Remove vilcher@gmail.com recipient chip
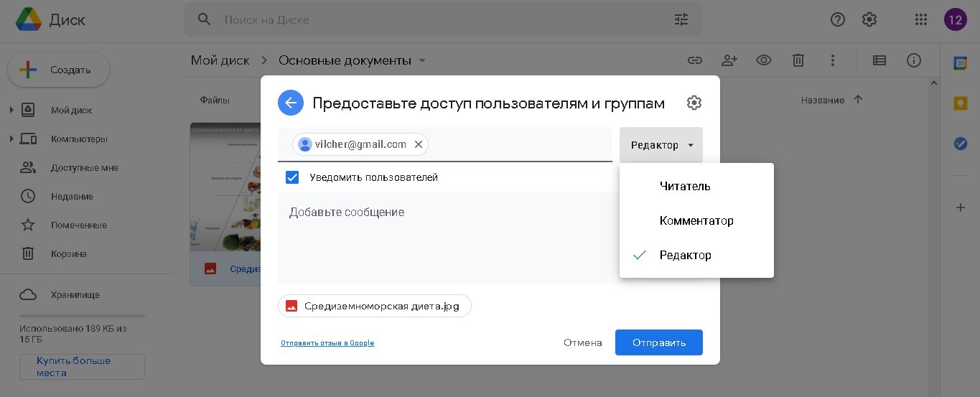980x397 pixels. (x=419, y=144)
